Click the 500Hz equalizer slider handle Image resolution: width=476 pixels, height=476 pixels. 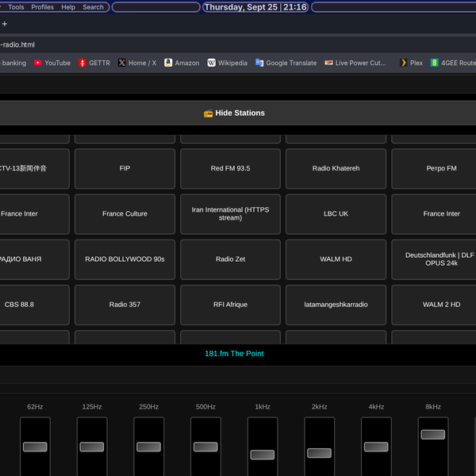[205, 447]
